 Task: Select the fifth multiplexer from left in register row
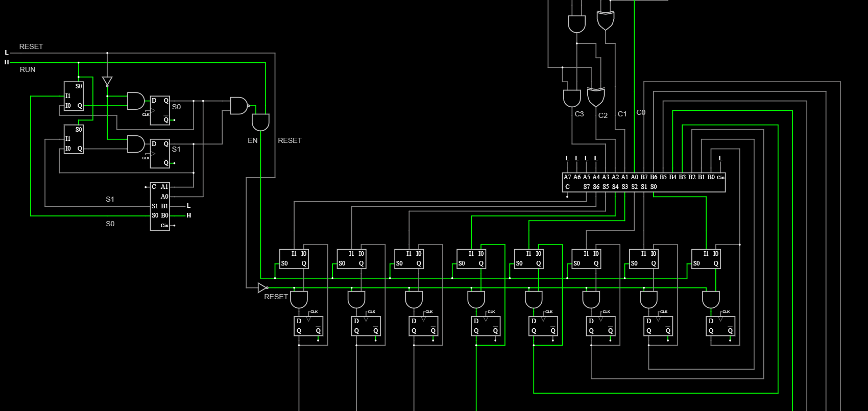(529, 259)
